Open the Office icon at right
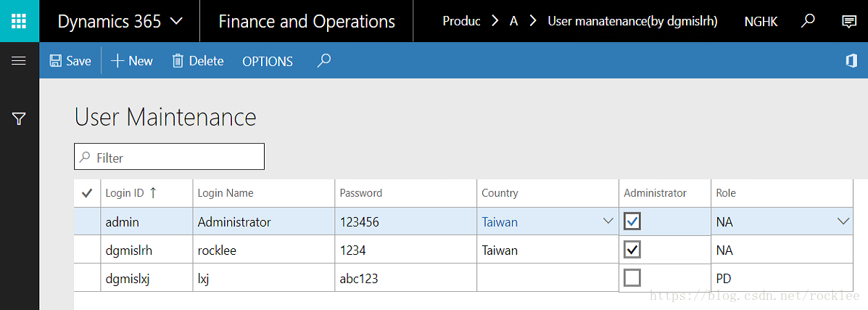 851,61
